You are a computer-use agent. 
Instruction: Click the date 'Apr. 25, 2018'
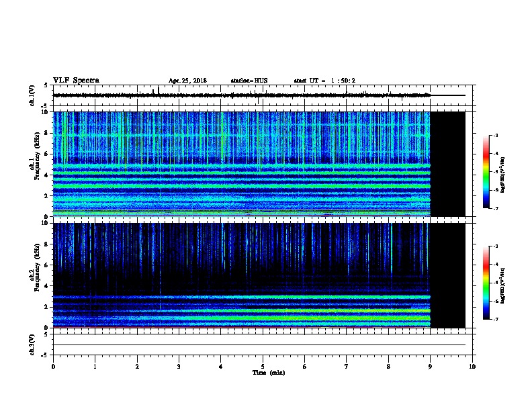(187, 81)
